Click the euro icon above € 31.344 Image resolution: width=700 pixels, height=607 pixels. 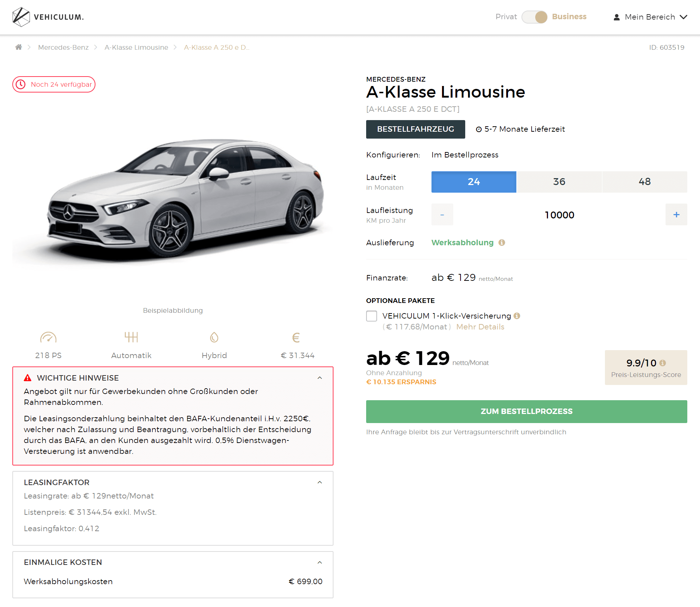pos(296,338)
